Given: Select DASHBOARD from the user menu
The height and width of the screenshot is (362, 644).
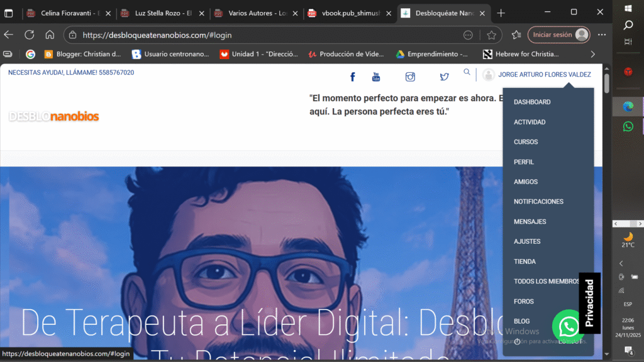Looking at the screenshot, I should (532, 102).
